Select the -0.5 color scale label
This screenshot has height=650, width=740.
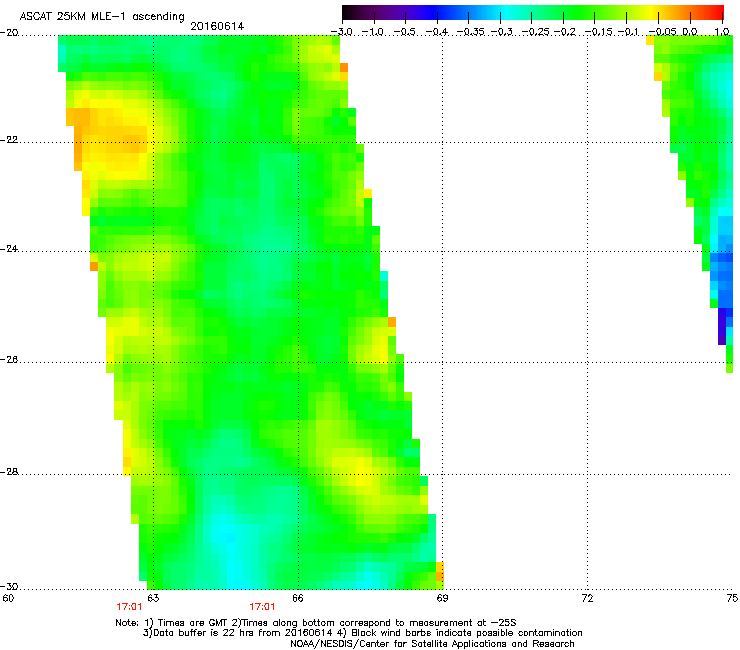[405, 32]
